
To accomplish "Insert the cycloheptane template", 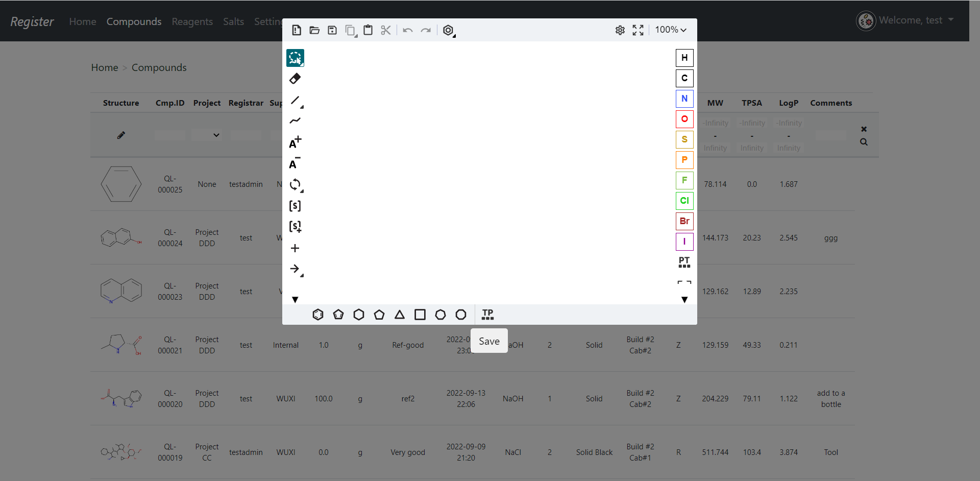I will pyautogui.click(x=440, y=315).
